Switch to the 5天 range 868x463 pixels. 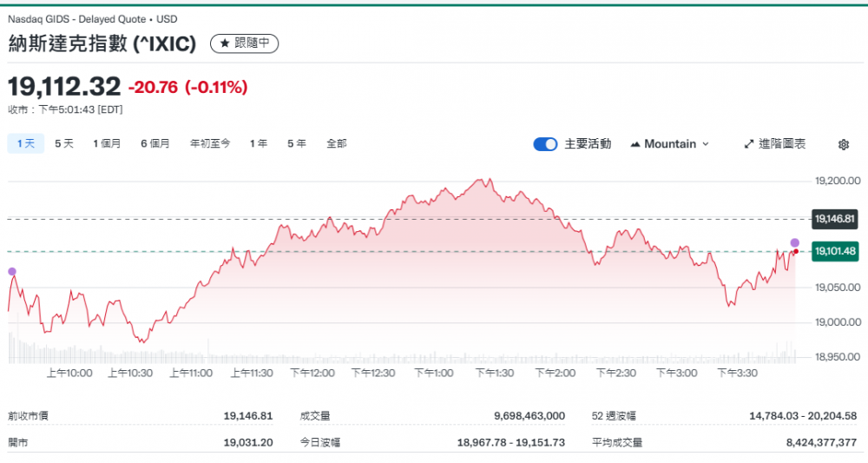click(64, 144)
